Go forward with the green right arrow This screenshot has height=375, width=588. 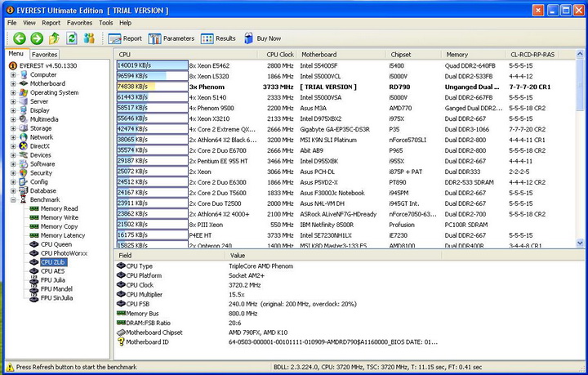pyautogui.click(x=37, y=38)
